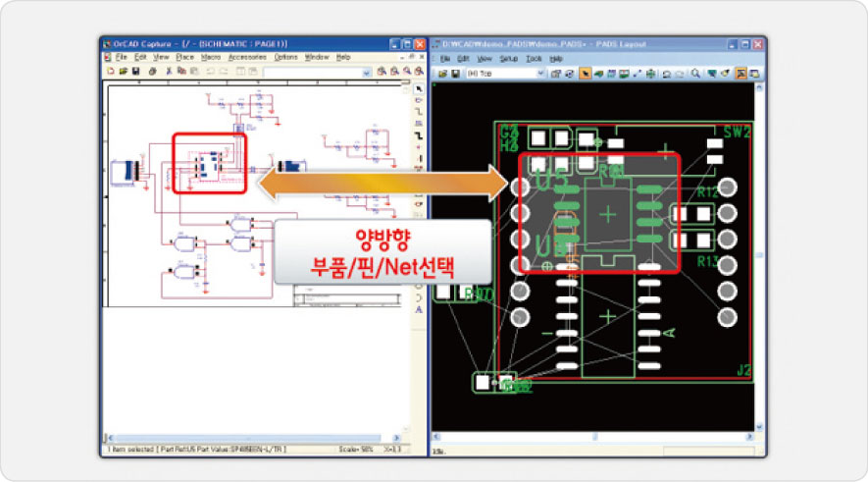Screen dimensions: 868x482
Task: Click the magnifier Zoom icon in PADS toolbar
Action: pyautogui.click(x=695, y=74)
